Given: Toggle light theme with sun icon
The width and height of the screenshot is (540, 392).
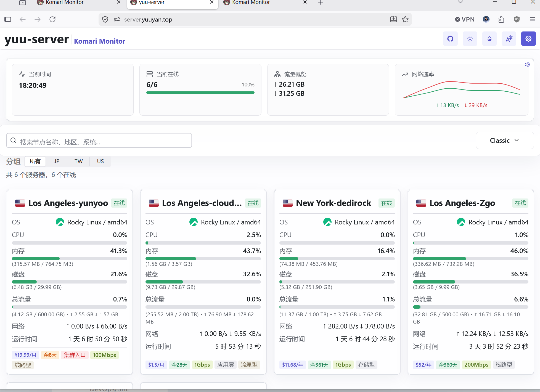Looking at the screenshot, I should click(x=470, y=39).
